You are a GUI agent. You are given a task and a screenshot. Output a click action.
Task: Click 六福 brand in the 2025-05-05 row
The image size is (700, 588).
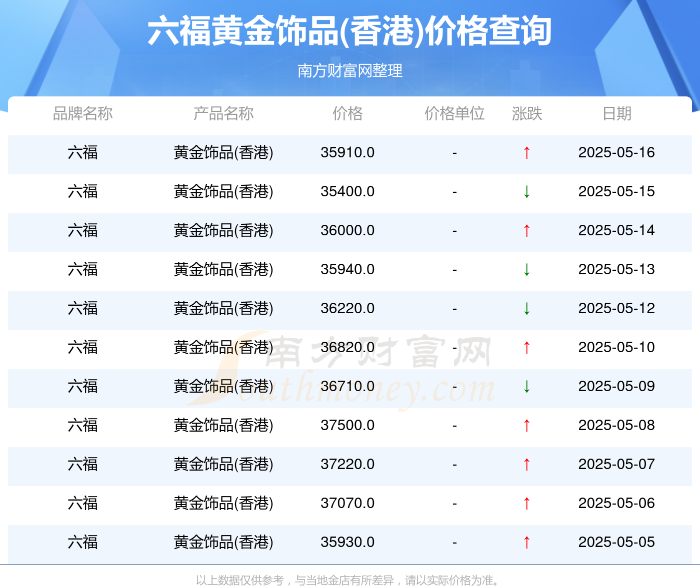pos(82,542)
